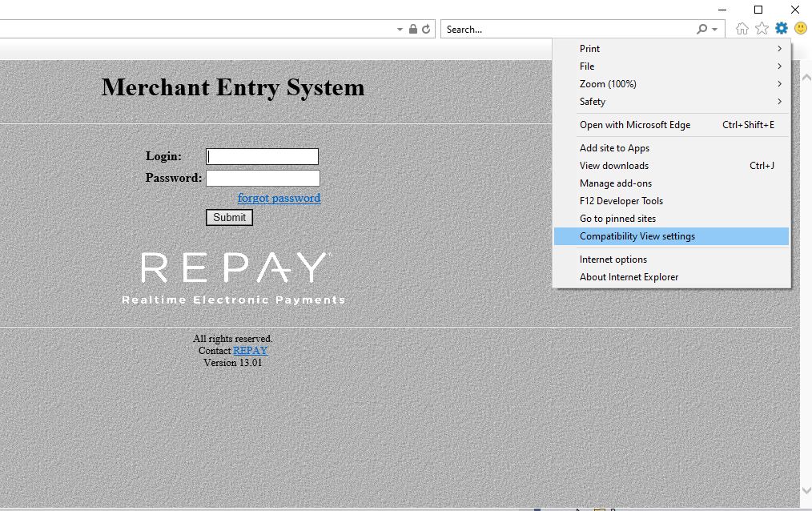Click the Submit button
812x511 pixels.
point(229,217)
